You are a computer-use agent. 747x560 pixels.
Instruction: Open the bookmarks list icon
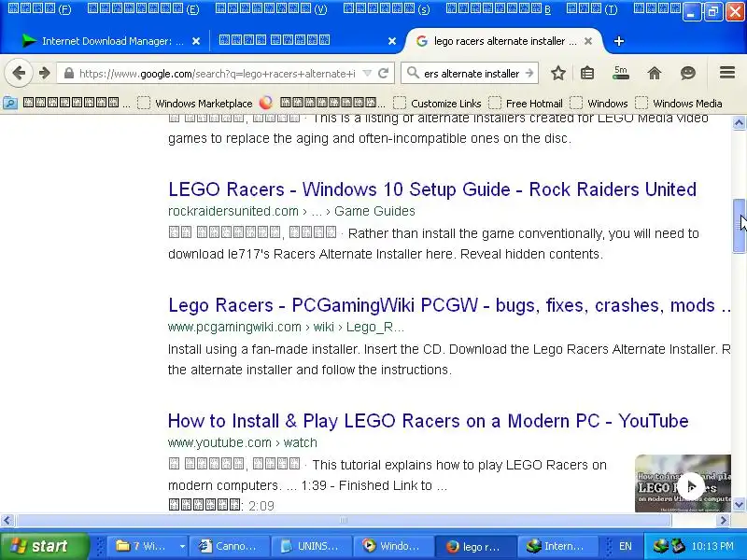(587, 74)
